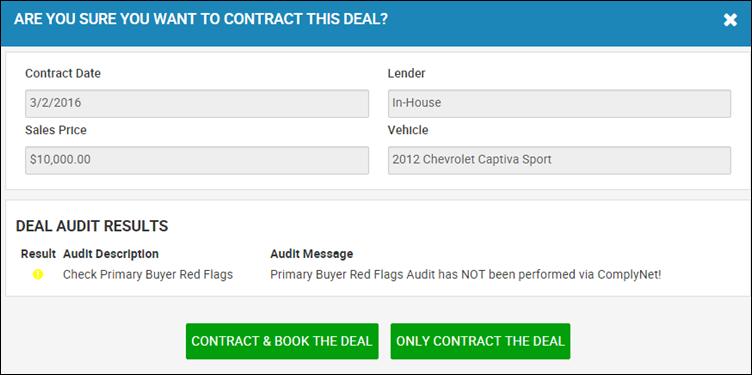Click Only Contract The Deal button

pyautogui.click(x=480, y=341)
